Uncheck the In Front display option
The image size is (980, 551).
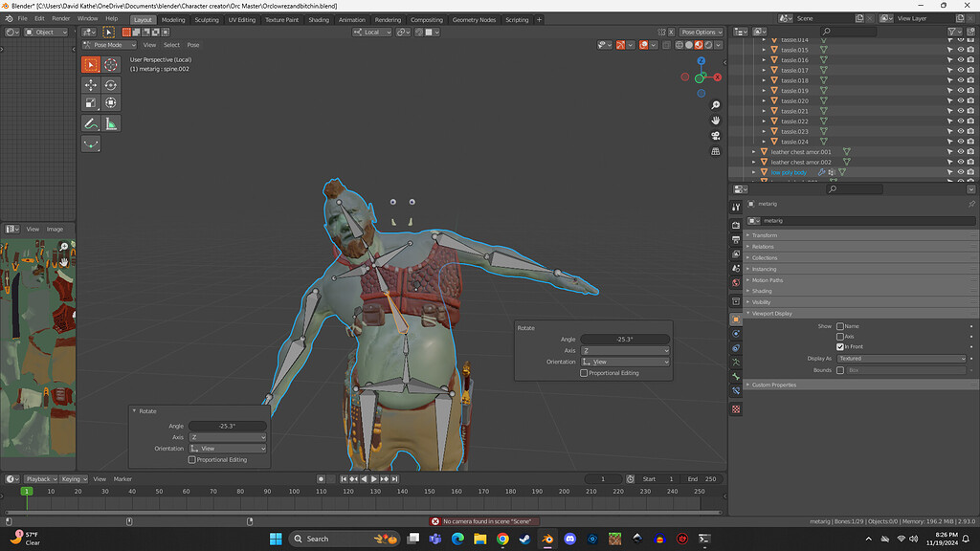tap(840, 346)
